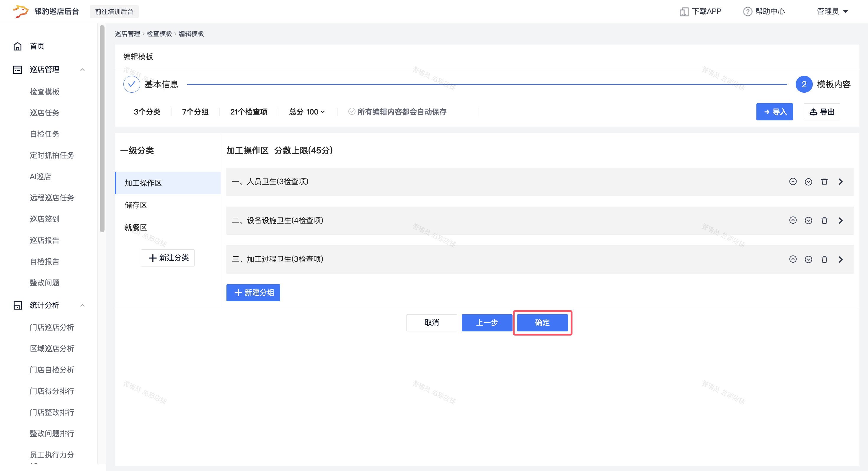Screen dimensions: 868x471
Task: Click the 基本信息 step checkmark circle
Action: 131,84
